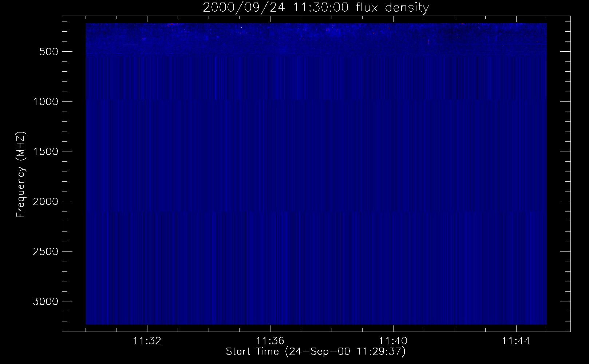Click the 11:32 time tick label

coord(147,341)
